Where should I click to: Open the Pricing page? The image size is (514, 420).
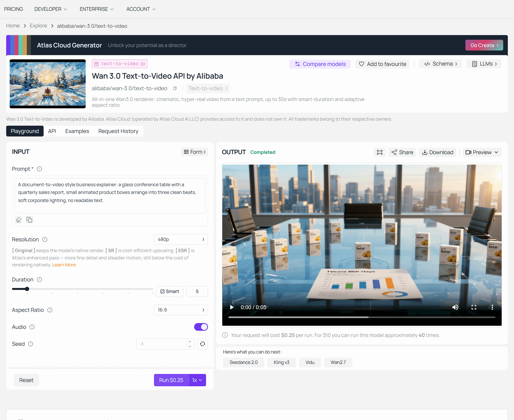14,9
